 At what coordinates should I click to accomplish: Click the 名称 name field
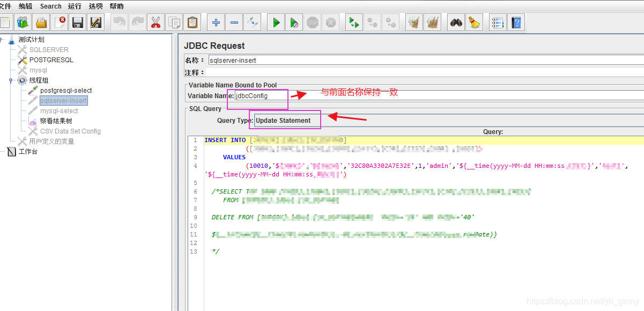pyautogui.click(x=426, y=60)
